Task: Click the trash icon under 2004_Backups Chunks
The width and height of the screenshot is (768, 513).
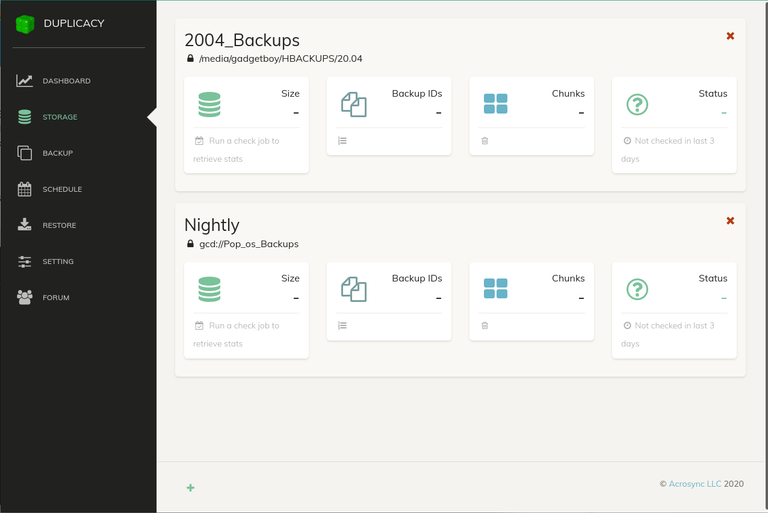Action: [x=485, y=141]
